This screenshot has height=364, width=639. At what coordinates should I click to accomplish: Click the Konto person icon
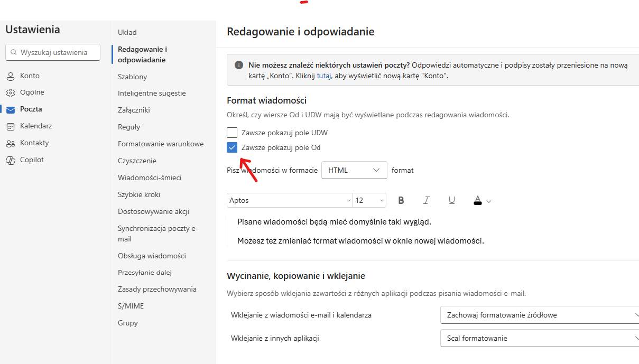click(11, 76)
